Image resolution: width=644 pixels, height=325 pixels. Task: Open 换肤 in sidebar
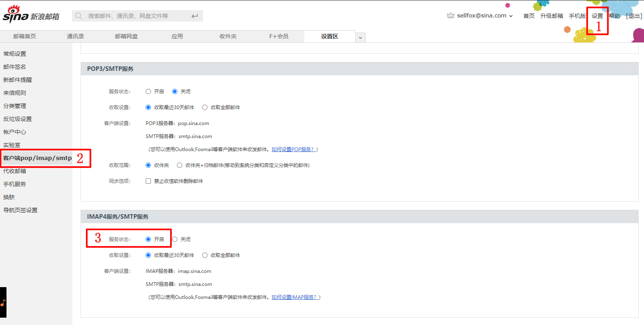click(x=9, y=197)
